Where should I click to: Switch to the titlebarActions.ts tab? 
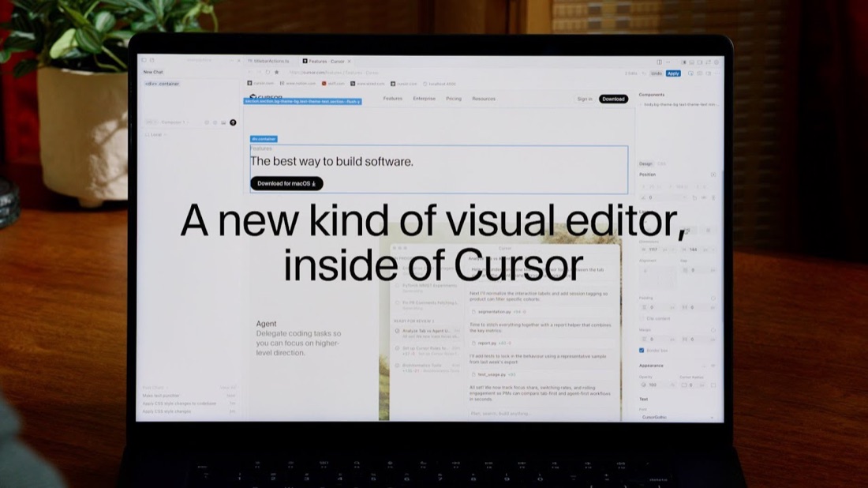point(268,62)
